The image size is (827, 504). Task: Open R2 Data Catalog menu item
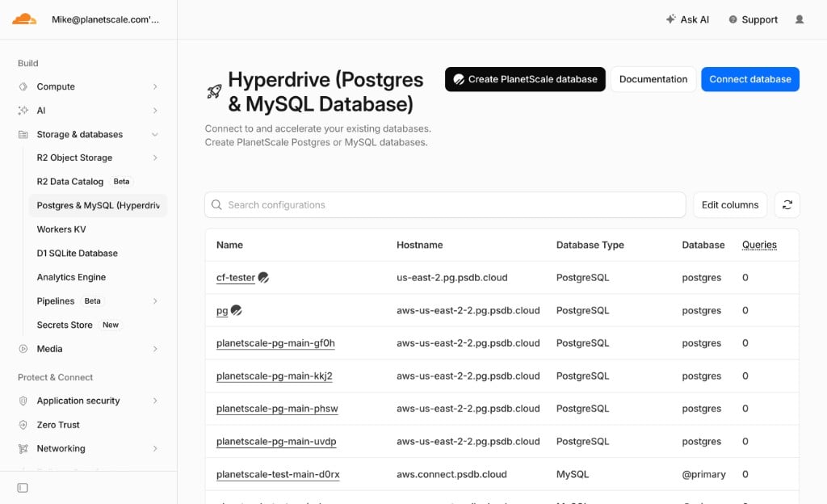click(x=70, y=182)
